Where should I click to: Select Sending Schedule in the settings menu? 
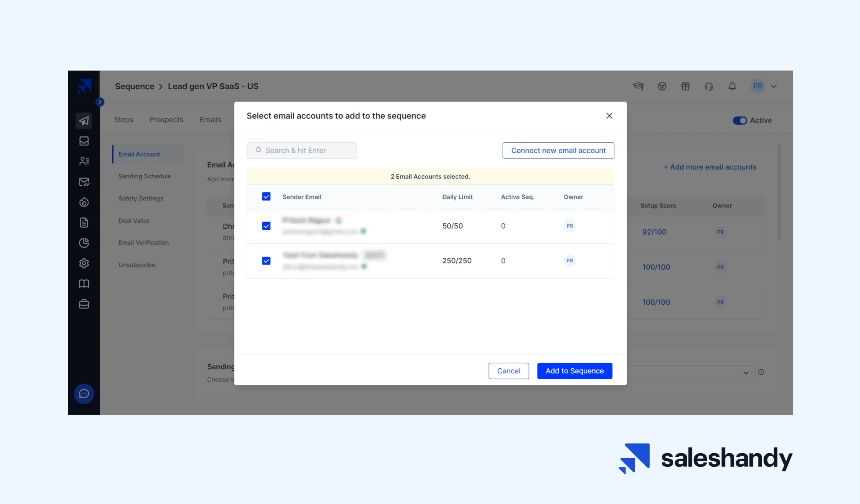[144, 176]
